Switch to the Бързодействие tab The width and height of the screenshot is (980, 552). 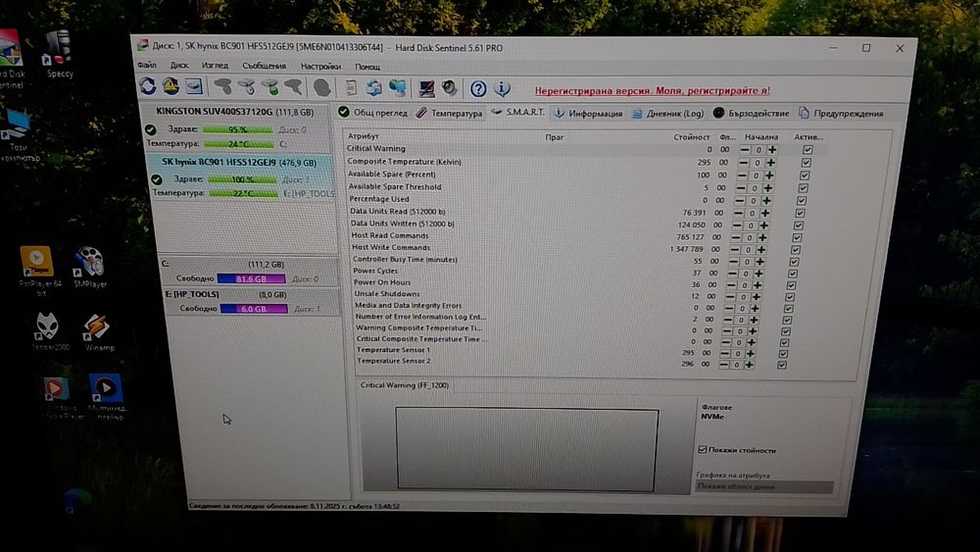[752, 113]
